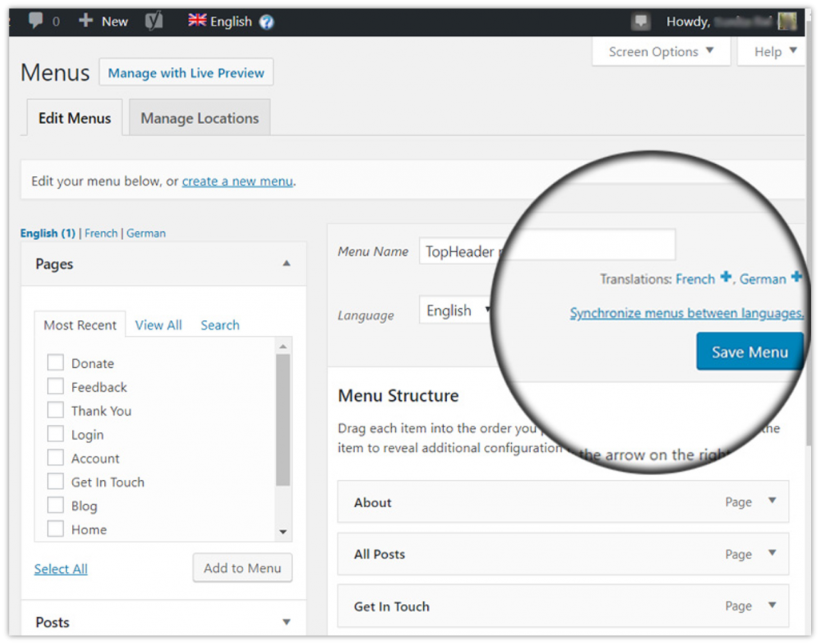
Task: Click the Yoast SEO icon in admin bar
Action: coord(152,21)
